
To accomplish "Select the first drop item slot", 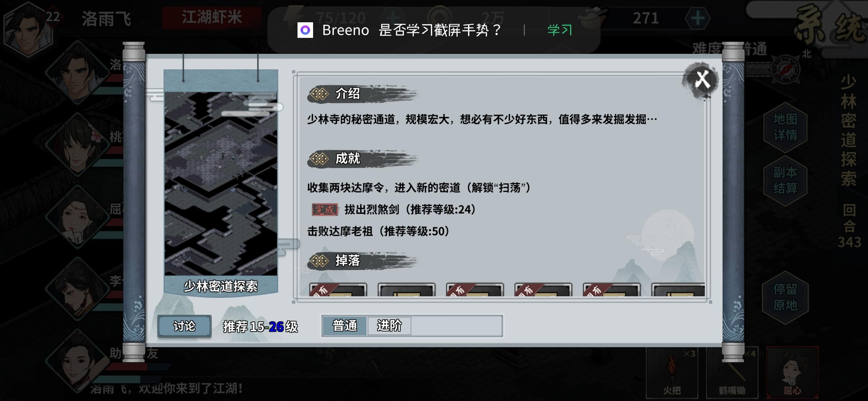I will 338,290.
